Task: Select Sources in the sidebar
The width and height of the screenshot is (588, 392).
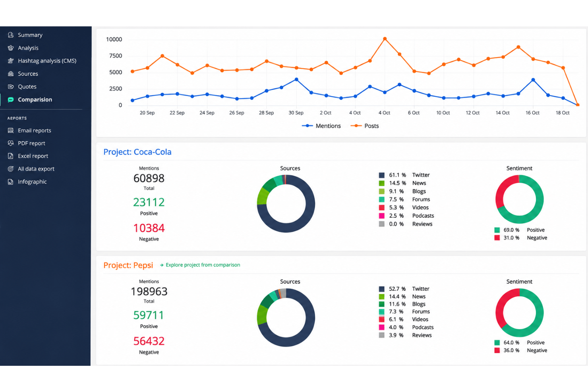Action: click(x=28, y=74)
